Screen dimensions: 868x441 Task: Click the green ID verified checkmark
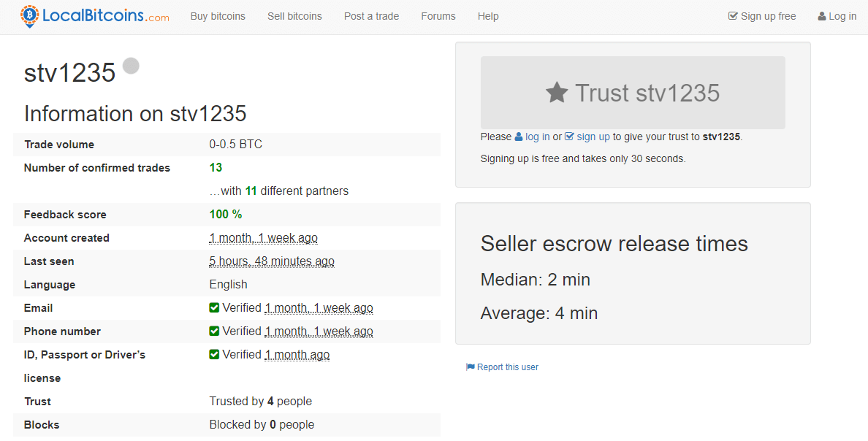(x=214, y=354)
